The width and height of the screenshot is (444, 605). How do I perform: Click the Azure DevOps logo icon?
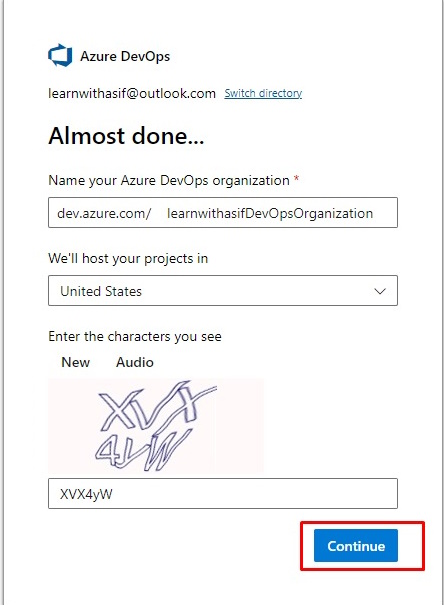click(x=60, y=55)
